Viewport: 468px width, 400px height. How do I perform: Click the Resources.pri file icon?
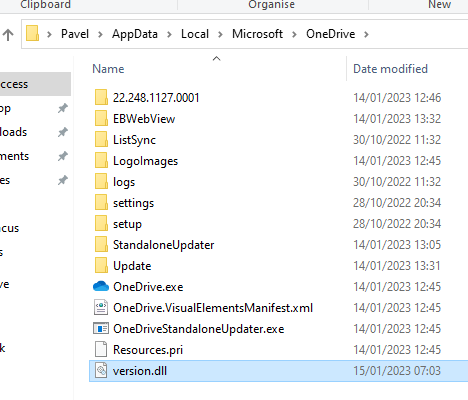pos(101,349)
